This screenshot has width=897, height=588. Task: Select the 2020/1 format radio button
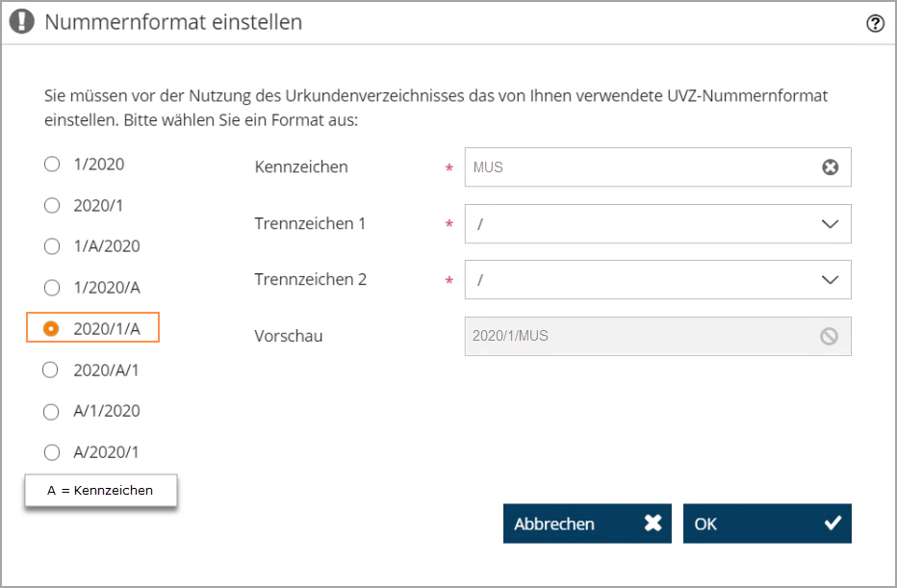(52, 205)
